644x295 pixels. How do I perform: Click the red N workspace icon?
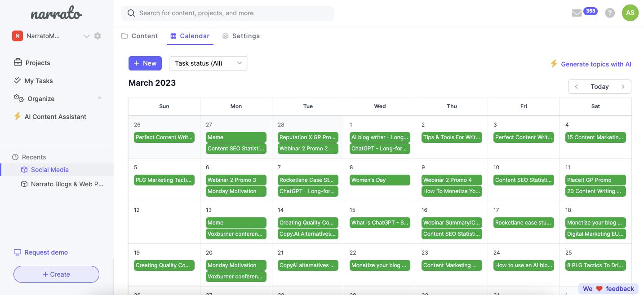click(x=18, y=36)
